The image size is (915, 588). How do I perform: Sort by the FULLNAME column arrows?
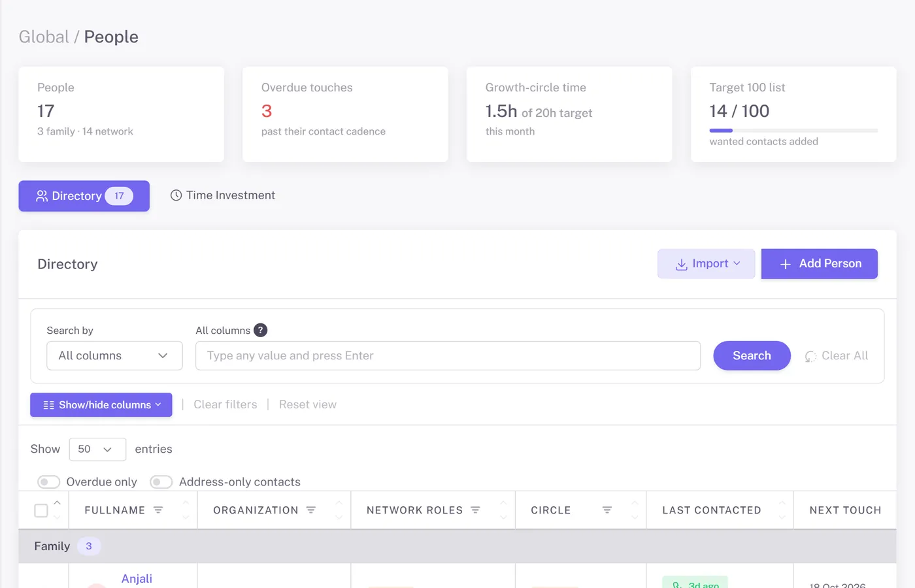186,510
